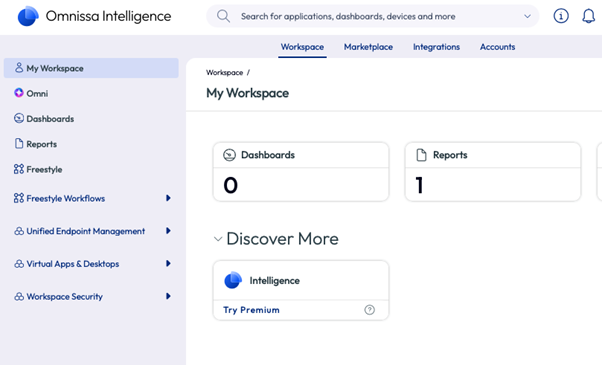The image size is (602, 365).
Task: Open Freestyle Workflows in the sidebar
Action: pyautogui.click(x=66, y=198)
